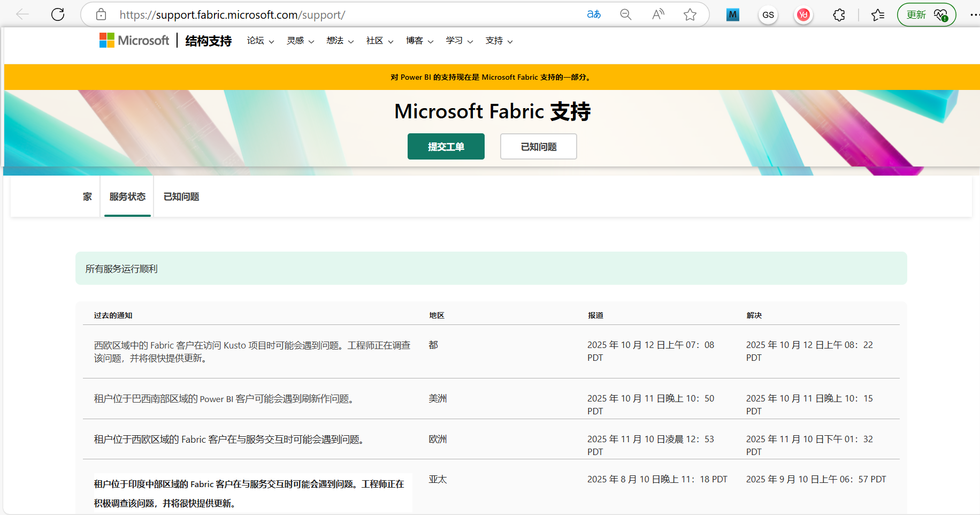Start the read aloud icon
Screen dimensions: 980x515
point(658,14)
